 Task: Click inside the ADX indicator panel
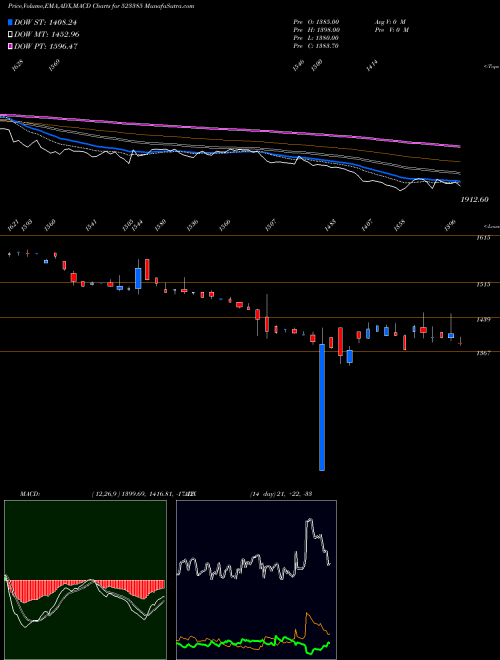pyautogui.click(x=256, y=580)
